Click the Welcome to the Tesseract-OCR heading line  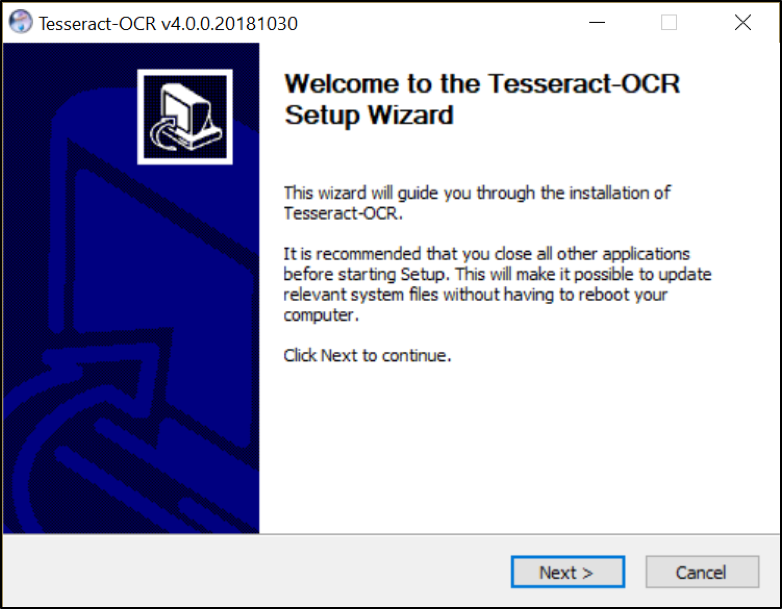482,84
